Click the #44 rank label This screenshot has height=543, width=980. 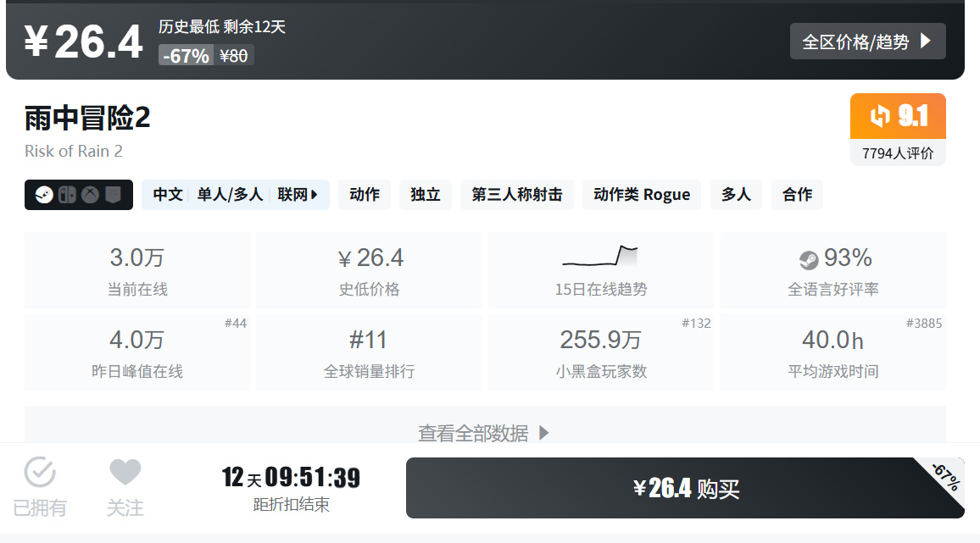point(236,323)
